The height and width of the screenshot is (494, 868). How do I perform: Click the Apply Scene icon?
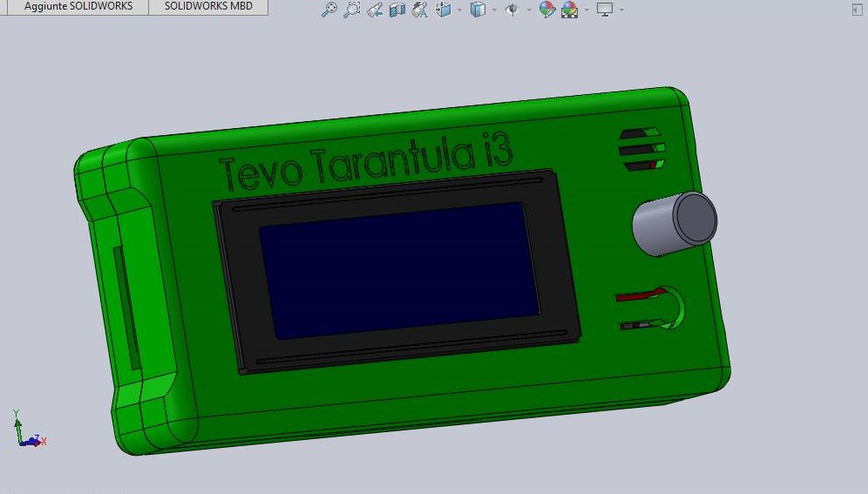(x=570, y=10)
